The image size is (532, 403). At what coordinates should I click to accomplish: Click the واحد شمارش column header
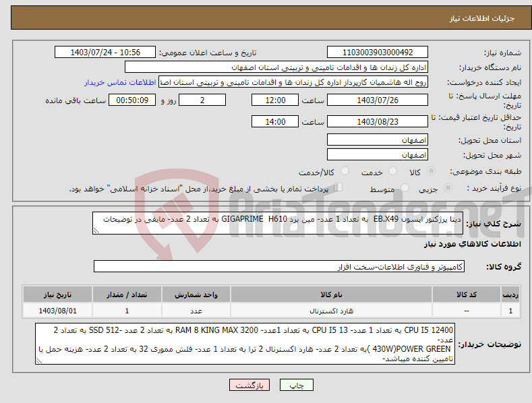(x=196, y=294)
